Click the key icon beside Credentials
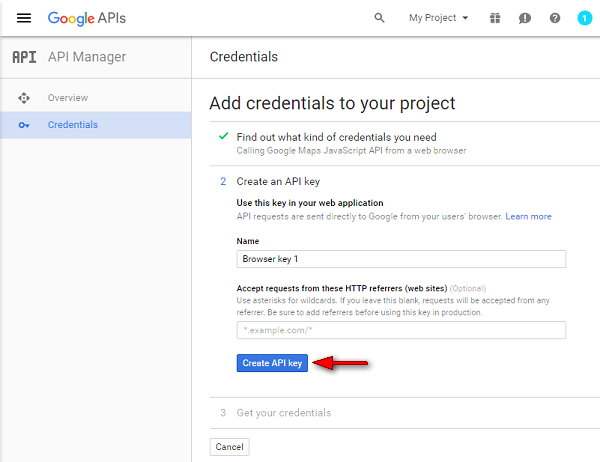Image resolution: width=600 pixels, height=462 pixels. 24,125
